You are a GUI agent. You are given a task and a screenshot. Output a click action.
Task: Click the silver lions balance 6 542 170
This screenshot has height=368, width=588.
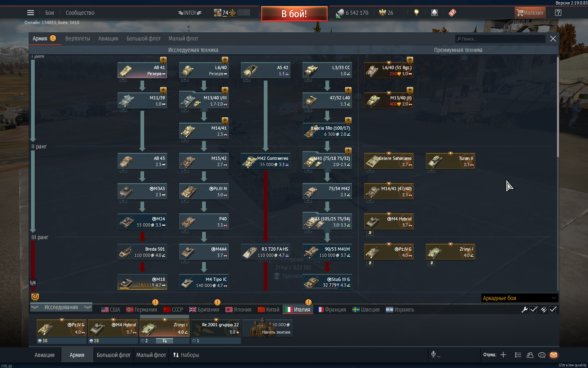click(352, 13)
